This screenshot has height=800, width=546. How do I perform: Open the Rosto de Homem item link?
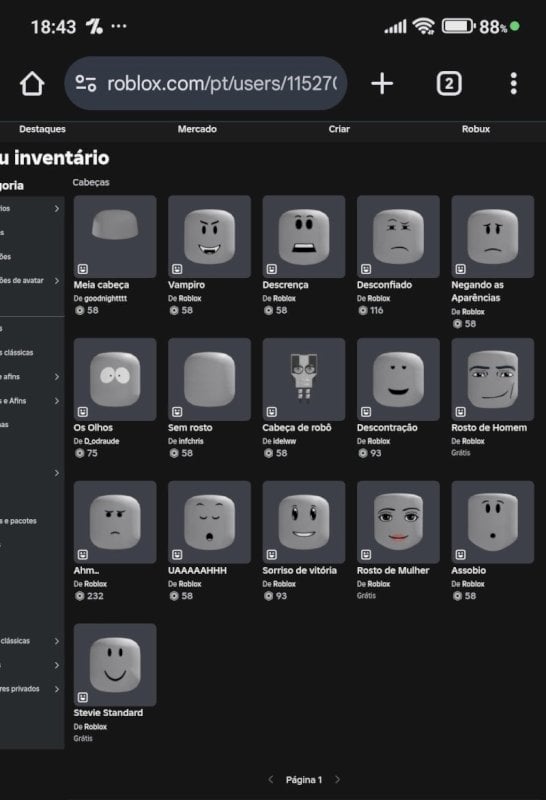489,428
